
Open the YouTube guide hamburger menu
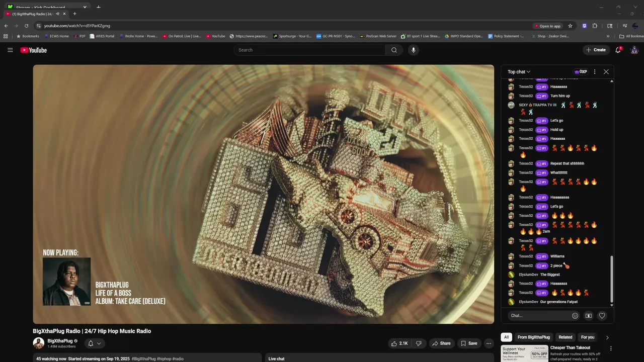(10, 50)
